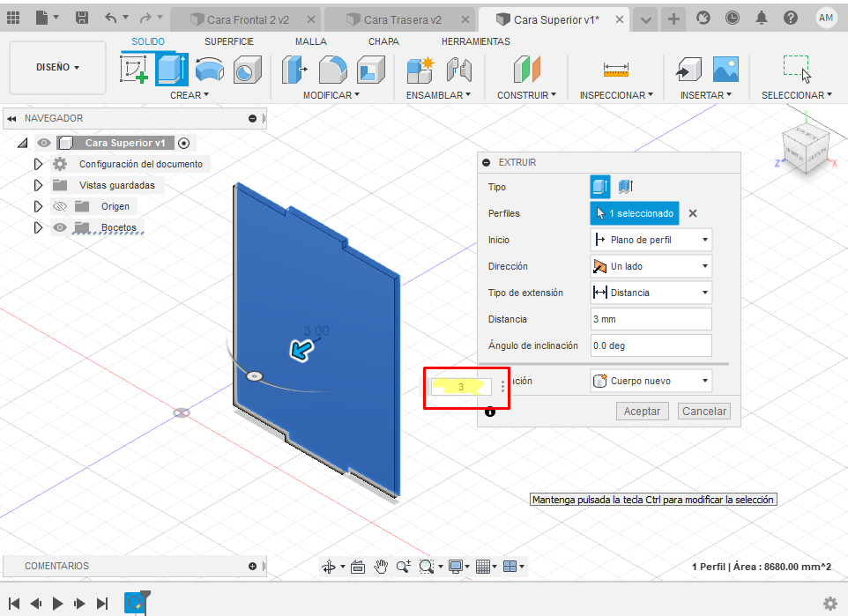Click the Aceptar button

(642, 411)
